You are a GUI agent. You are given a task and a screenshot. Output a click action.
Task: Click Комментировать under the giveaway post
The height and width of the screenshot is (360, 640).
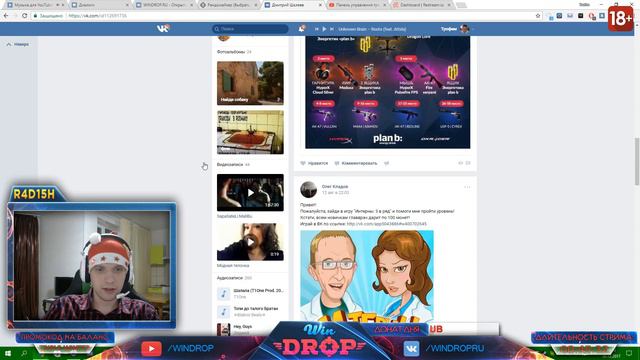pos(356,163)
